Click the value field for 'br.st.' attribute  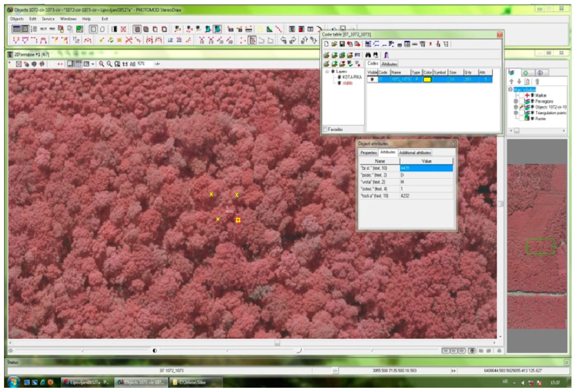(426, 168)
